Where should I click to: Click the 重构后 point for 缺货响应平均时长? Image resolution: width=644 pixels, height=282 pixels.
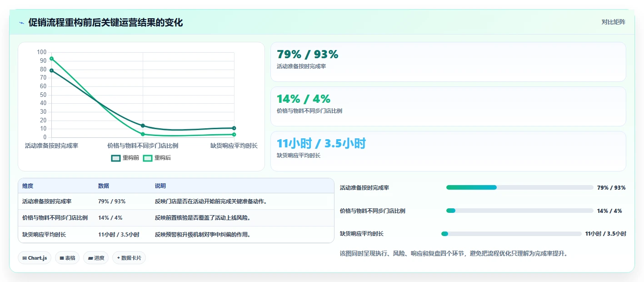pyautogui.click(x=234, y=135)
